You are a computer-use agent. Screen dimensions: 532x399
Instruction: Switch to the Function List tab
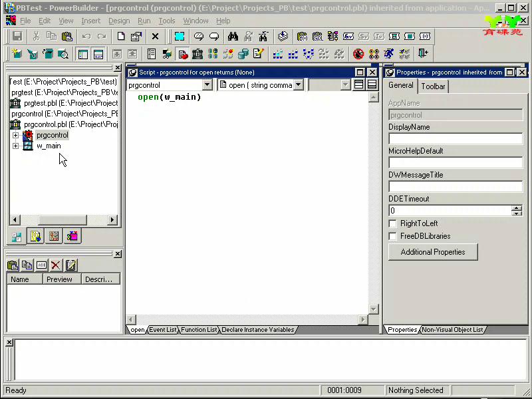tap(199, 329)
